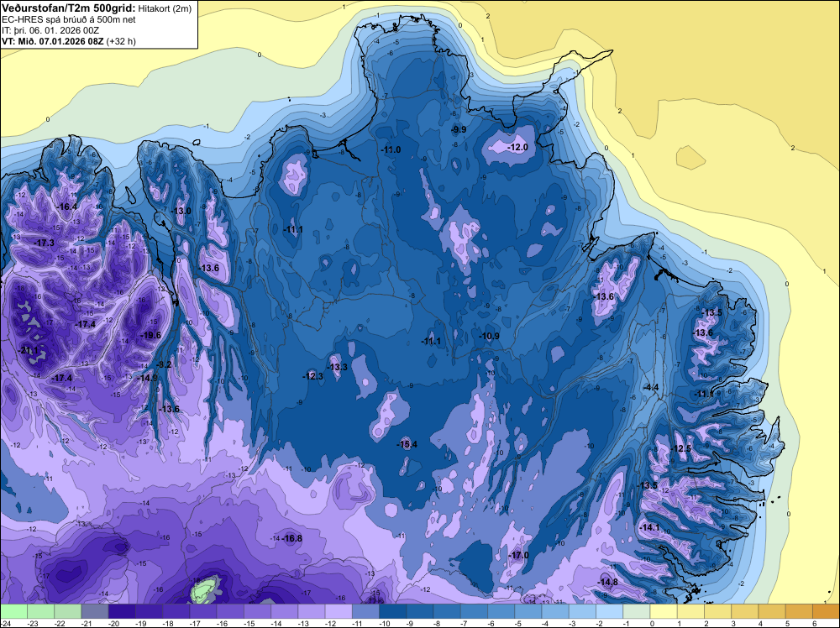Click the -16.4 temperature label

67,207
